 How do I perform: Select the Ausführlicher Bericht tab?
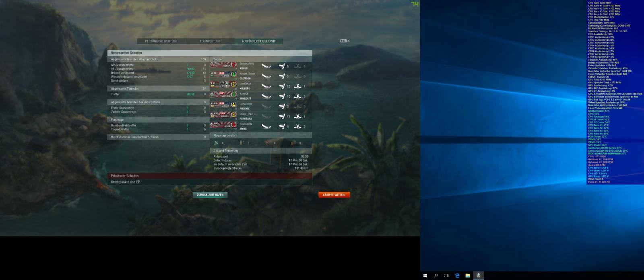point(258,41)
